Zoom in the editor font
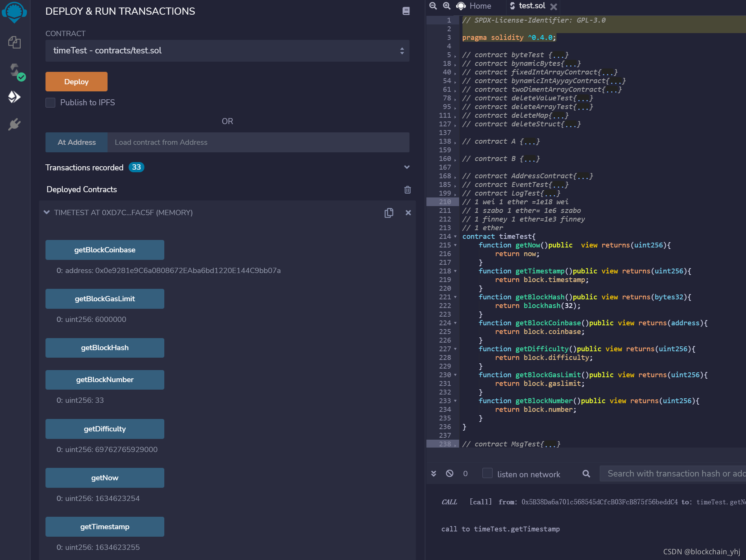This screenshot has width=746, height=560. point(447,6)
